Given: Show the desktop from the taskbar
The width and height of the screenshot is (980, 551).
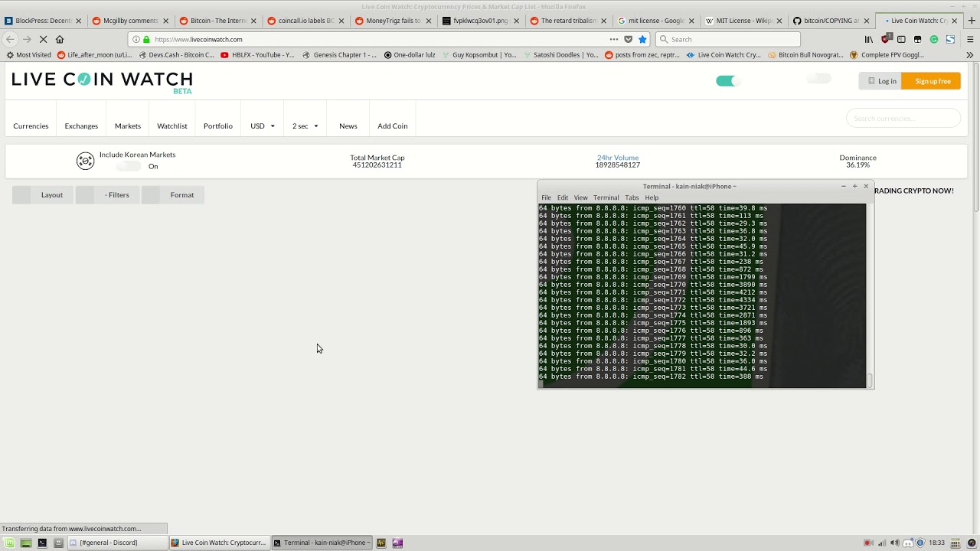Looking at the screenshot, I should 25,543.
